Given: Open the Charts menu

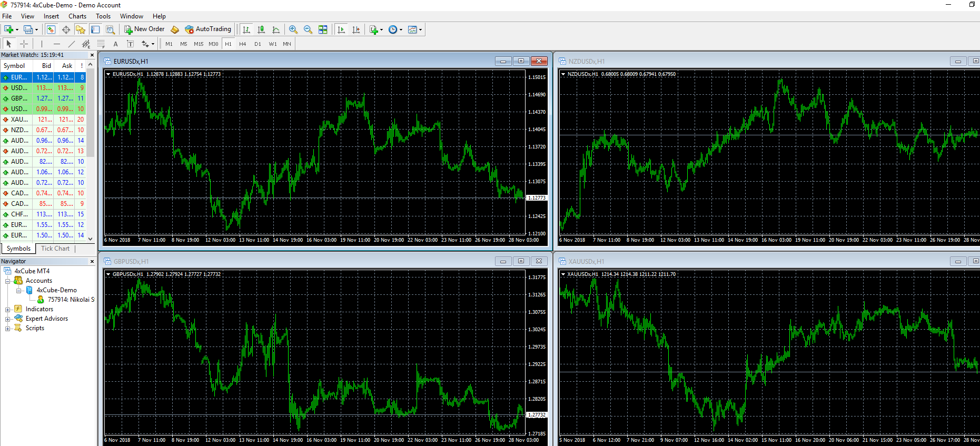Looking at the screenshot, I should (77, 16).
